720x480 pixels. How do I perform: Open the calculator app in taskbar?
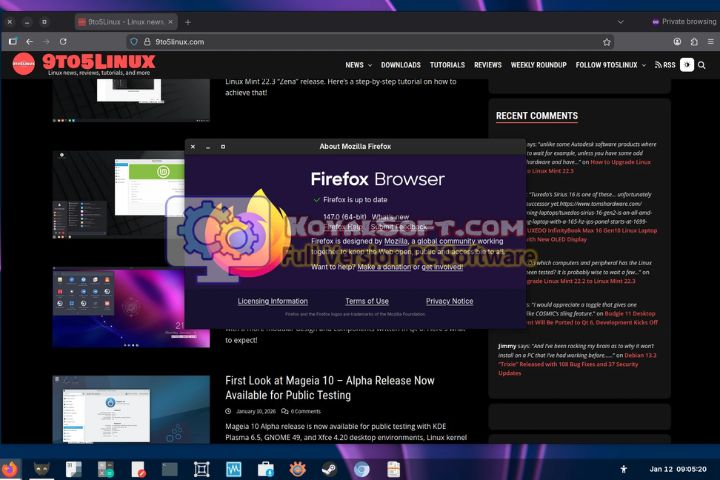(x=106, y=469)
